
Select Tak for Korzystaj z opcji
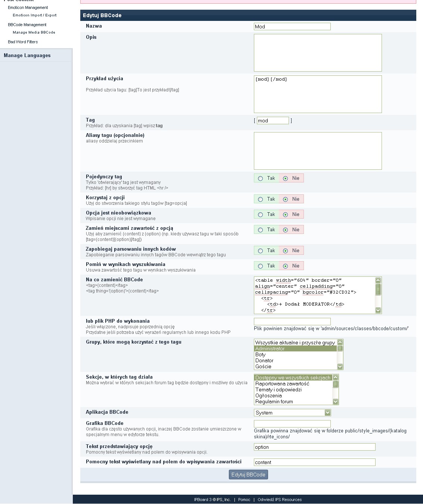(x=260, y=200)
